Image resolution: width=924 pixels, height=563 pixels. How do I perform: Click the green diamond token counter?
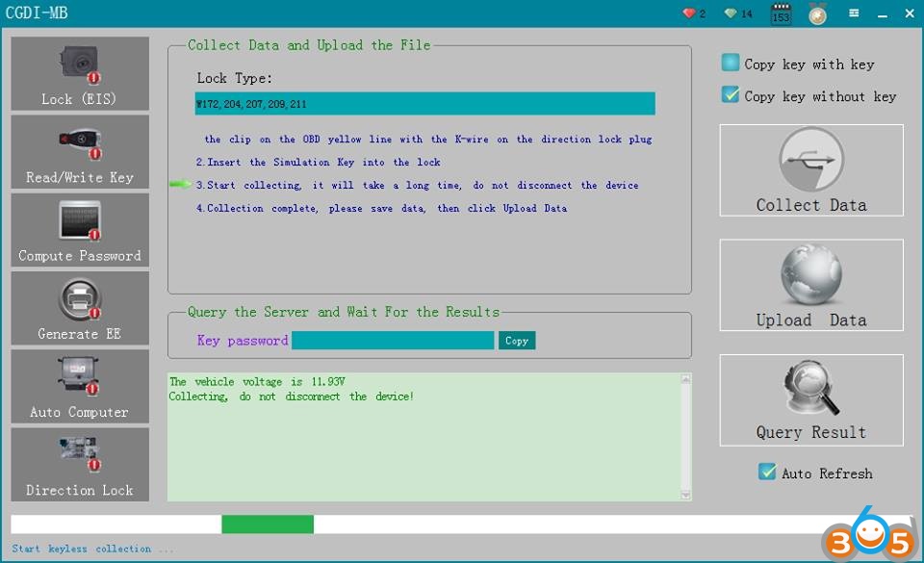click(x=738, y=13)
